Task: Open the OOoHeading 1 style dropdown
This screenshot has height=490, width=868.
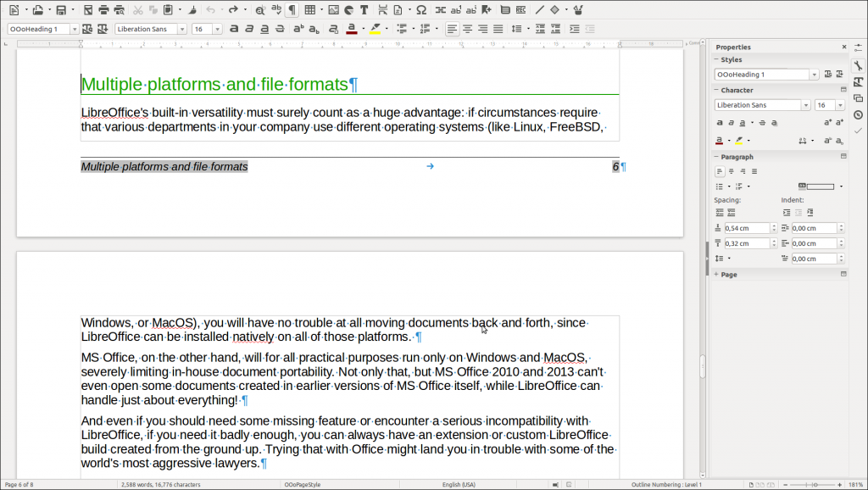Action: (x=75, y=28)
